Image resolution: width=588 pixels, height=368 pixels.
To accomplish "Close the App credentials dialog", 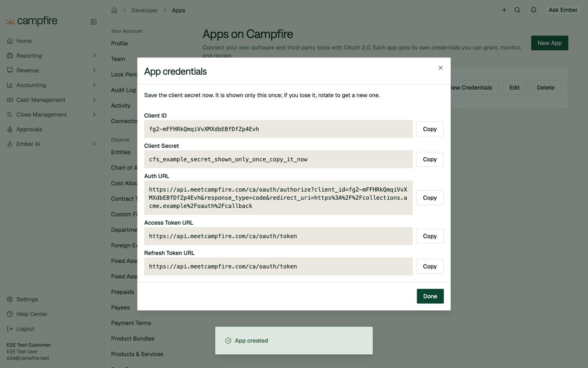I will pos(440,68).
